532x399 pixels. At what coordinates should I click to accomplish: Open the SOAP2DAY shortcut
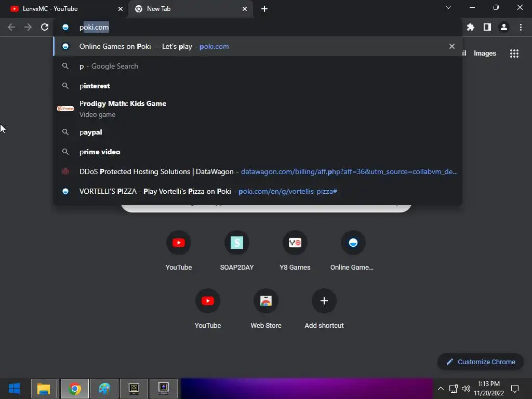tap(237, 251)
